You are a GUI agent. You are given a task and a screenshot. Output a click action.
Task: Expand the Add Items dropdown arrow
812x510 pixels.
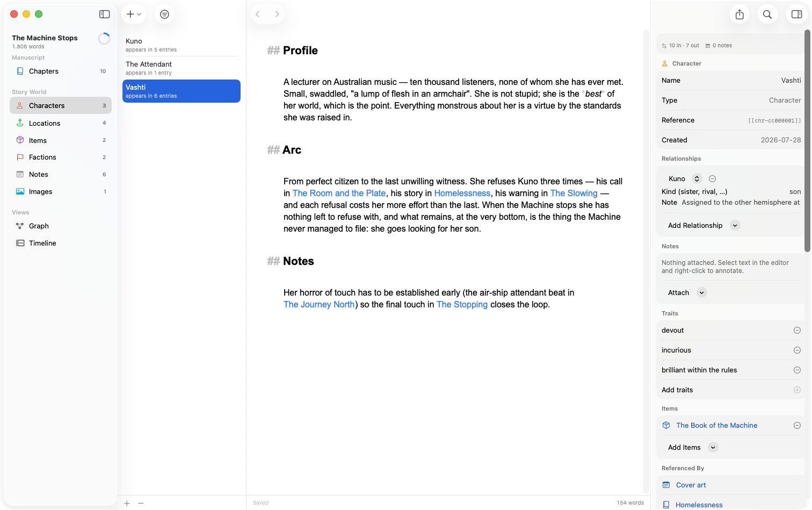pyautogui.click(x=713, y=448)
